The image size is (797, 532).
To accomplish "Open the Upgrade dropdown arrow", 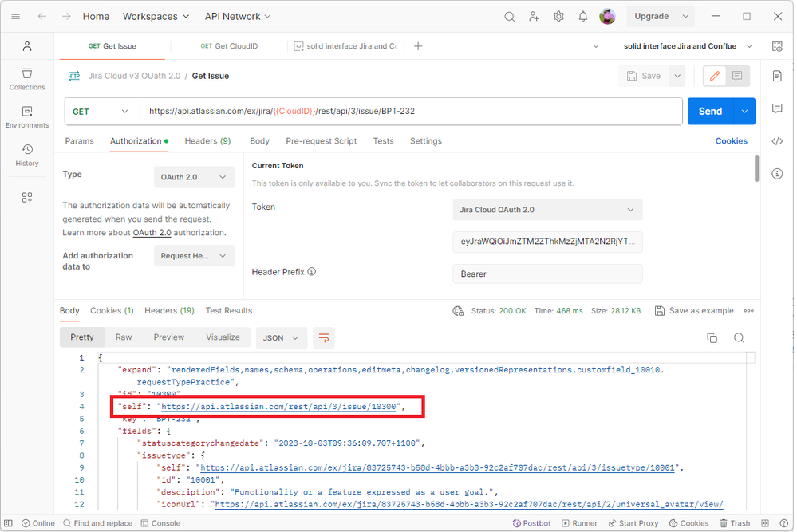I will pyautogui.click(x=685, y=16).
